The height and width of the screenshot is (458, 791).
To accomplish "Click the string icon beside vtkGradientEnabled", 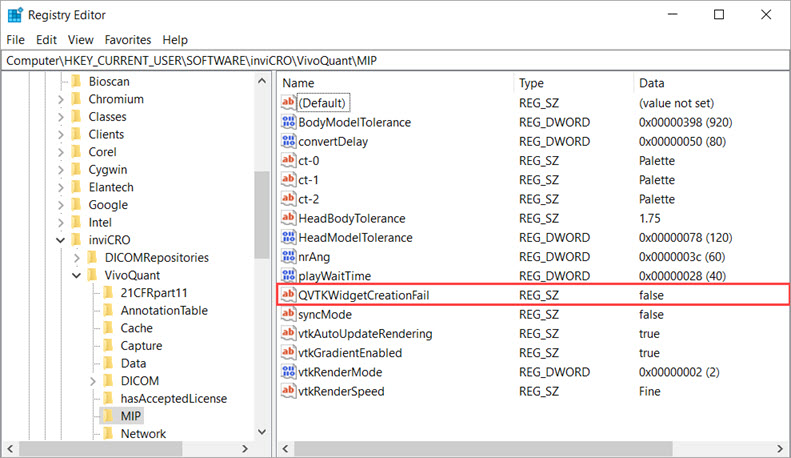I will pyautogui.click(x=288, y=352).
